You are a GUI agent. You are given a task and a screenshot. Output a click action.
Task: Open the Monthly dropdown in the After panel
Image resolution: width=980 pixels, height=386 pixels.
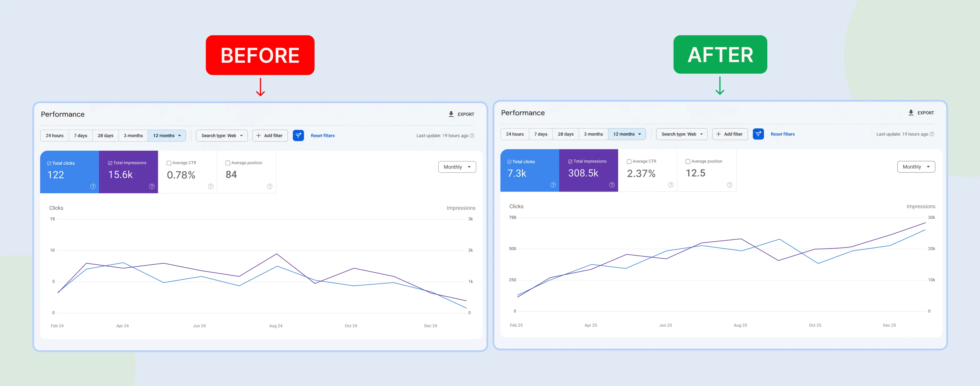tap(916, 167)
